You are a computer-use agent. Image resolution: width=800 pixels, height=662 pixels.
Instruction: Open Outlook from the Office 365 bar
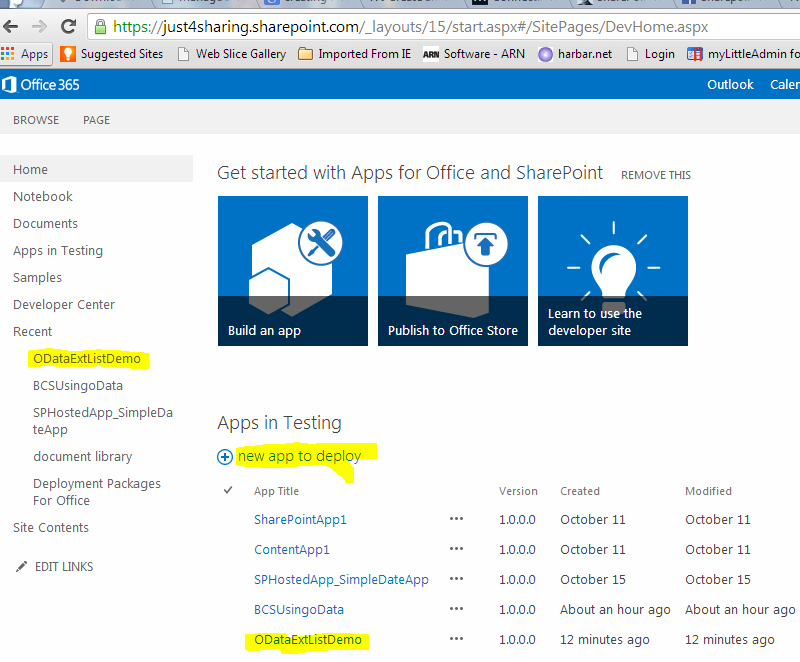tap(730, 85)
